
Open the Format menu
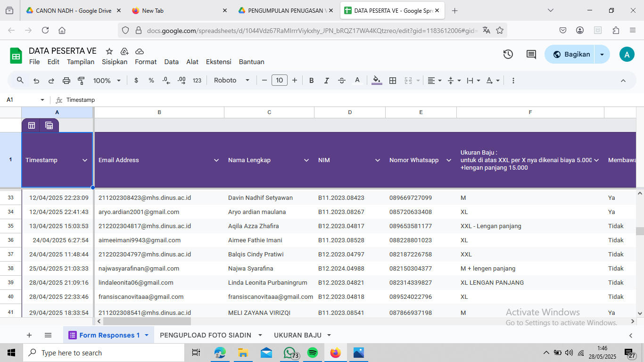[x=146, y=62]
